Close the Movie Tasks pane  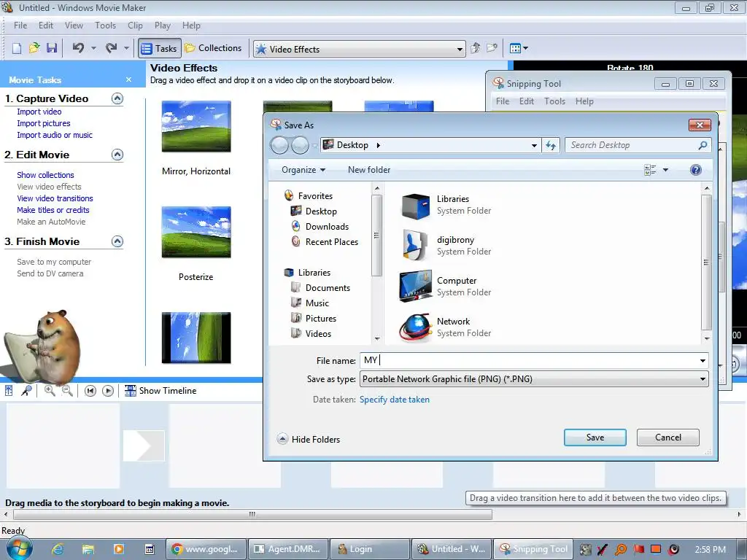(128, 79)
